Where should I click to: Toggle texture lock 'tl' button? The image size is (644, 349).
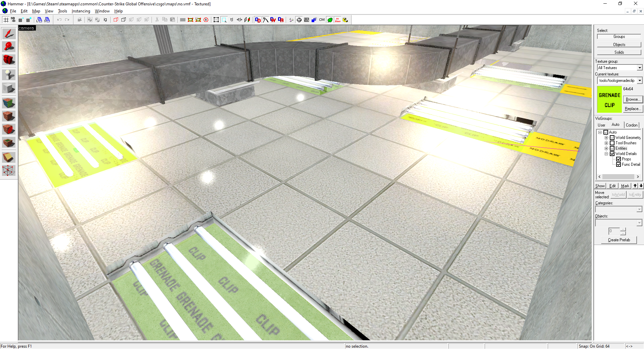click(232, 20)
